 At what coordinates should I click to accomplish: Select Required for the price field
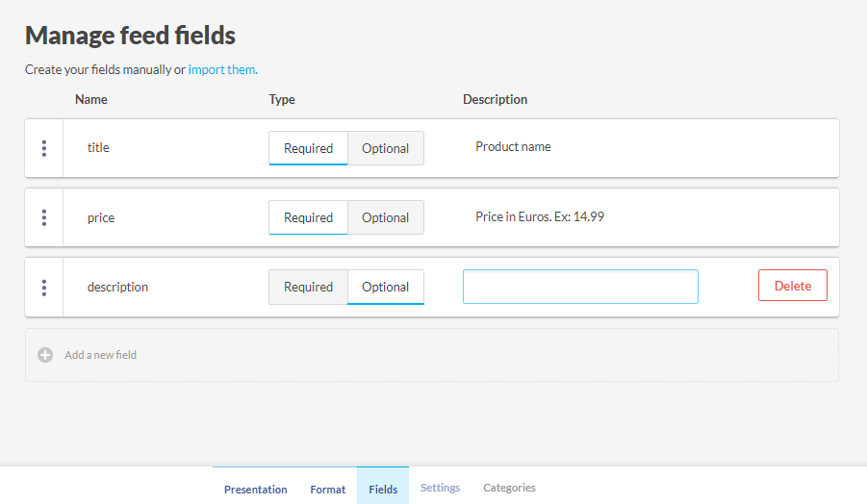(308, 217)
